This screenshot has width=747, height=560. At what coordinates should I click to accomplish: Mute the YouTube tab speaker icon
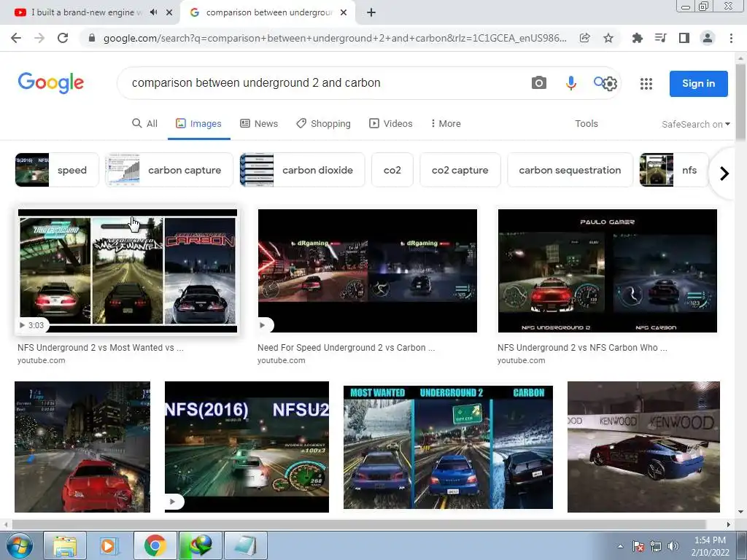(153, 12)
